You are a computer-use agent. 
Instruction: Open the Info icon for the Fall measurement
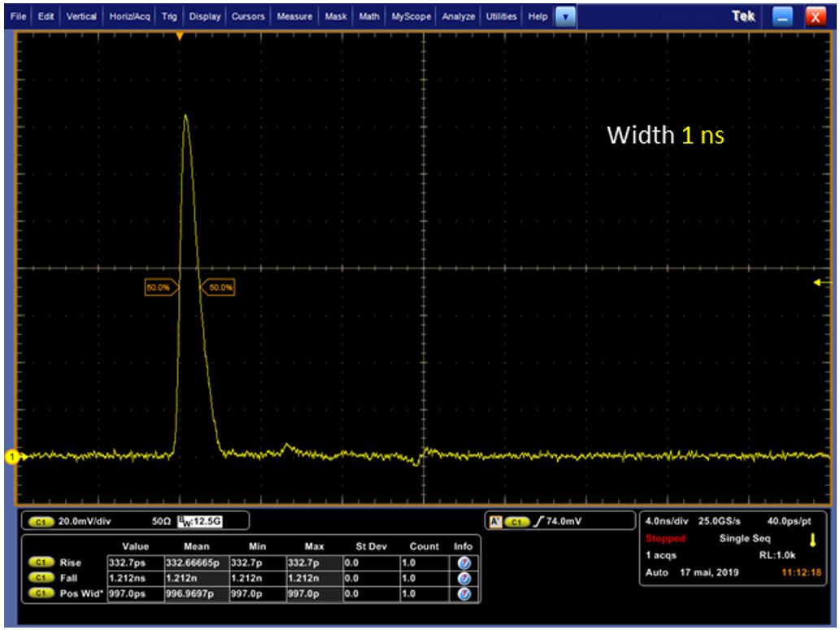click(x=464, y=579)
